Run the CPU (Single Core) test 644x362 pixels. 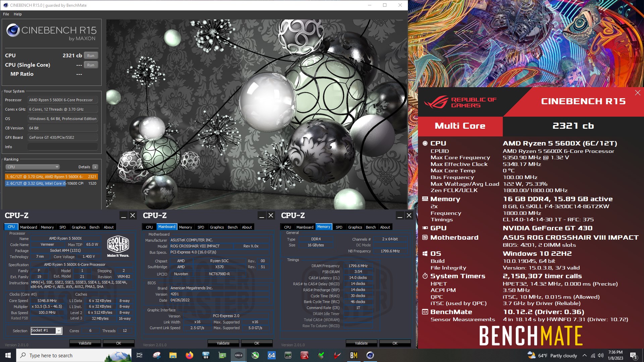[x=91, y=65]
